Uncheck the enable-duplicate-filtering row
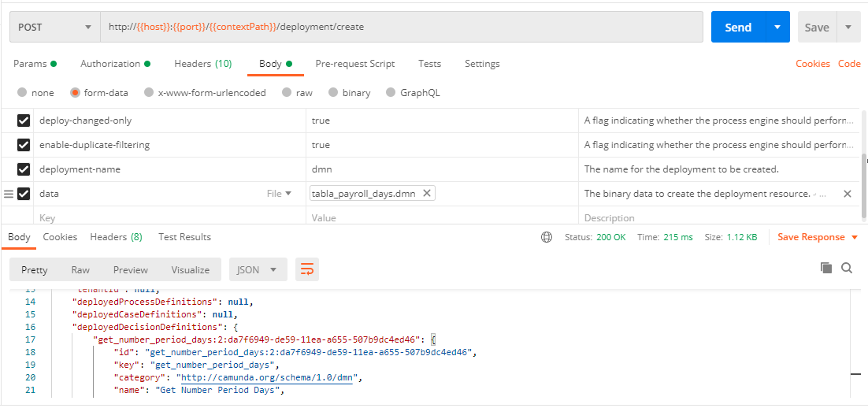 24,145
